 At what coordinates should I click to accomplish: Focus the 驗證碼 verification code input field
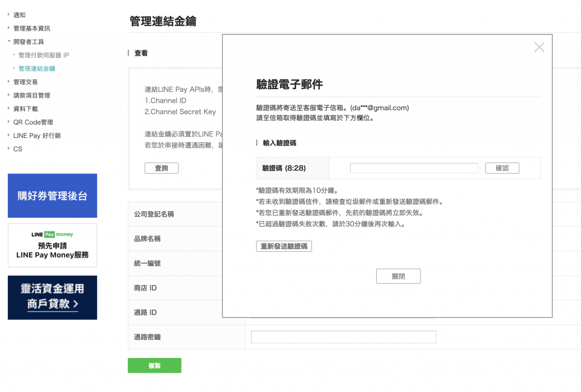(414, 168)
